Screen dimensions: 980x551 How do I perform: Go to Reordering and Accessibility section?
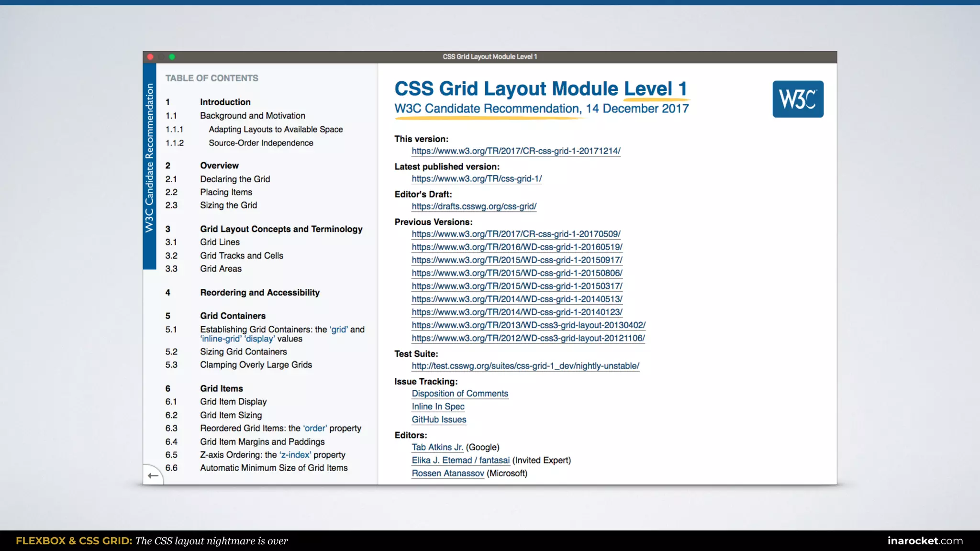click(x=259, y=293)
